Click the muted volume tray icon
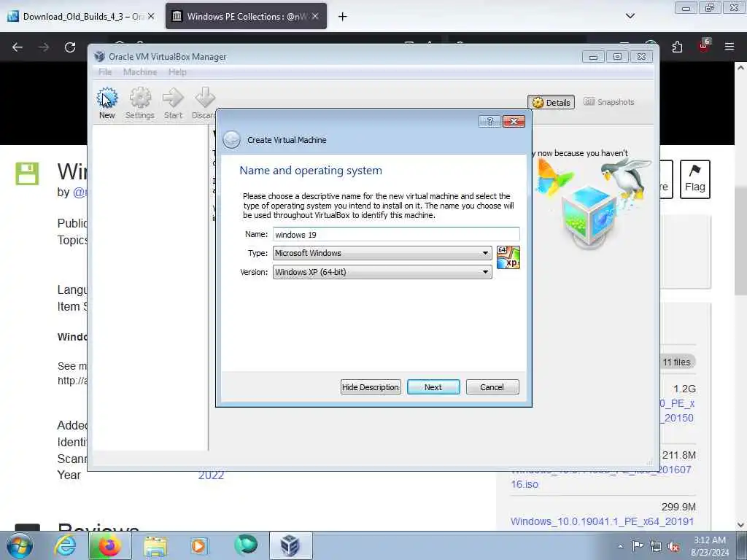The width and height of the screenshot is (747, 560). (673, 546)
